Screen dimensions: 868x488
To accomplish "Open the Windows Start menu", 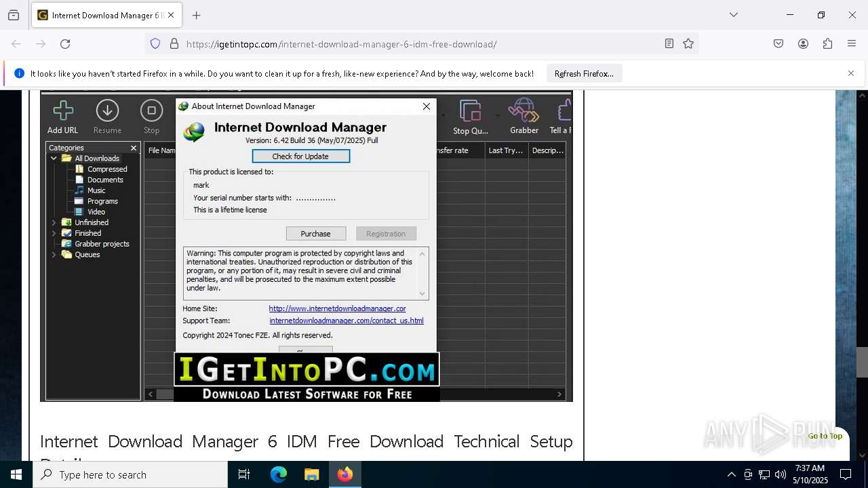I will tap(16, 474).
